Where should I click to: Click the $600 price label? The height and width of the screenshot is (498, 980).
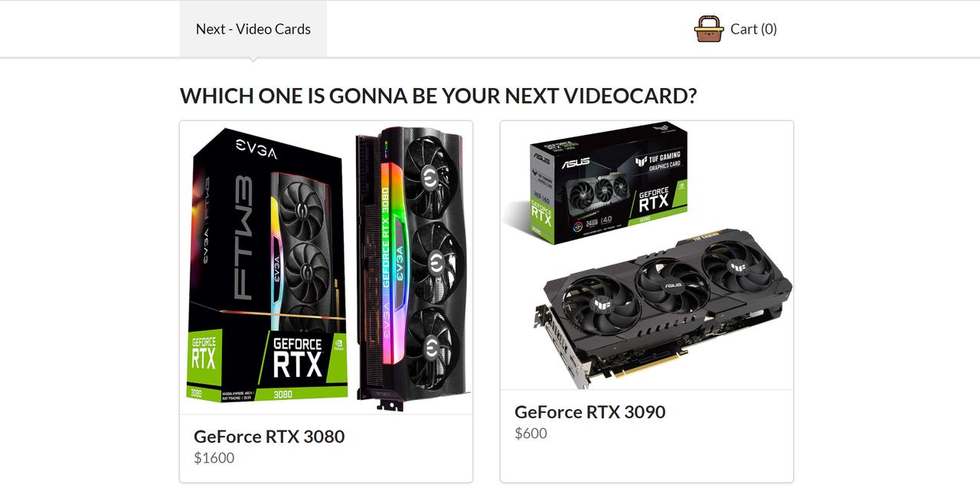click(x=531, y=434)
